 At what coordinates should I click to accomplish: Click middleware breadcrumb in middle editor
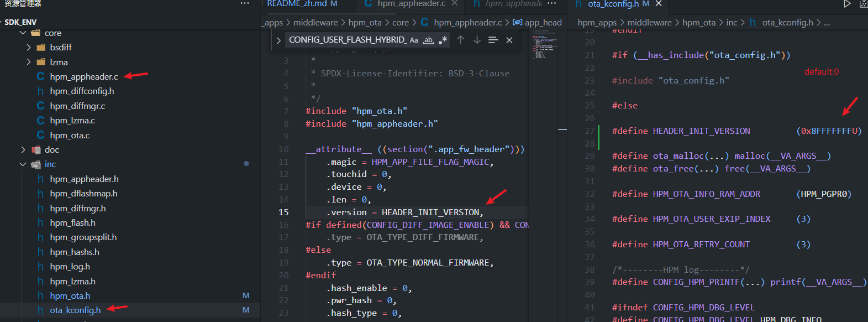click(315, 23)
